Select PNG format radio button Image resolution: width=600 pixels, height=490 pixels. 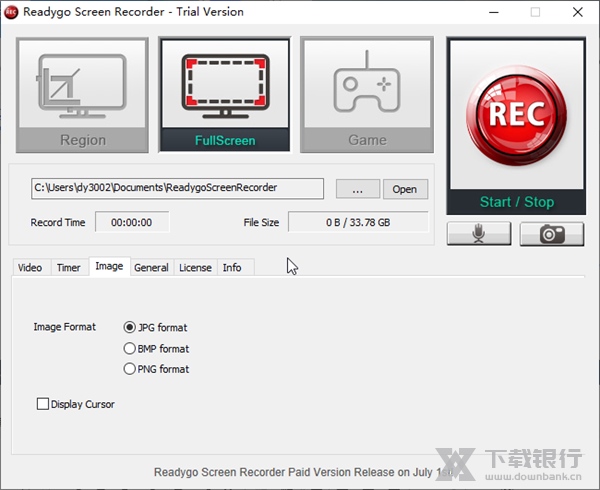(130, 369)
